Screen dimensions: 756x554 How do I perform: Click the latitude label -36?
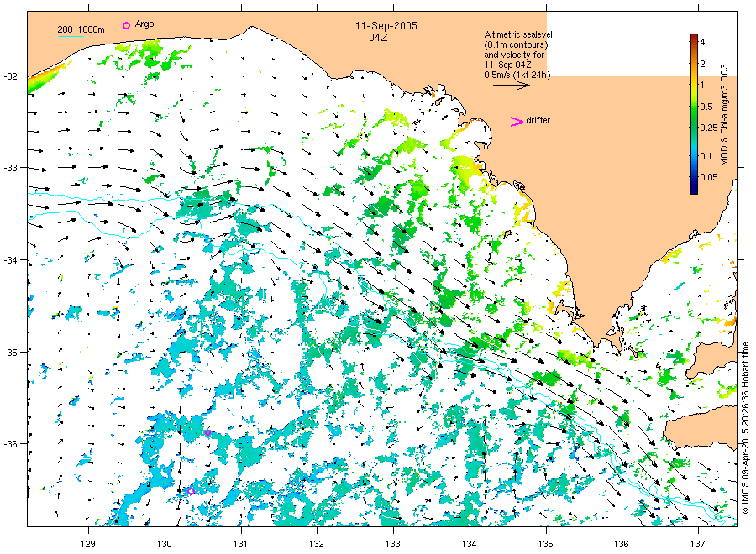10,444
